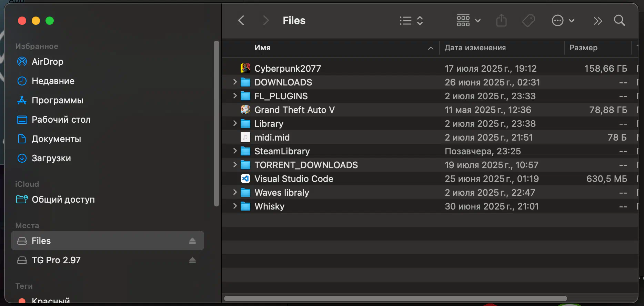Click the Share toolbar icon
644x306 pixels.
502,21
